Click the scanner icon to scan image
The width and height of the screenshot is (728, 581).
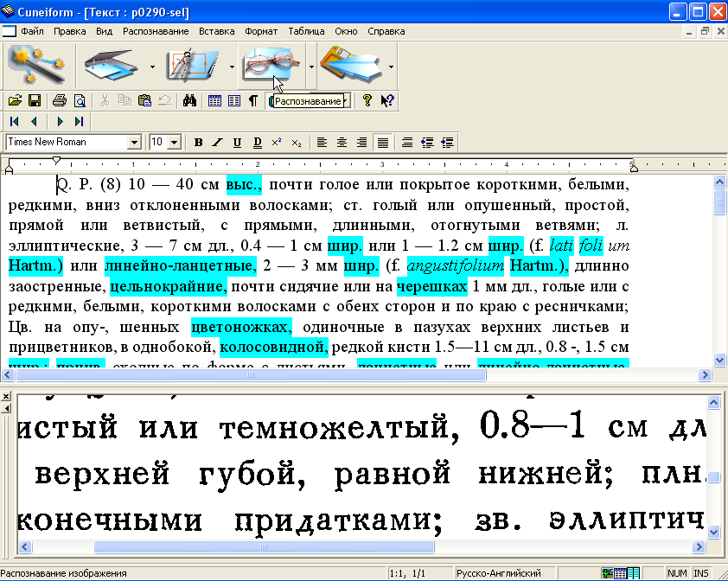click(111, 66)
